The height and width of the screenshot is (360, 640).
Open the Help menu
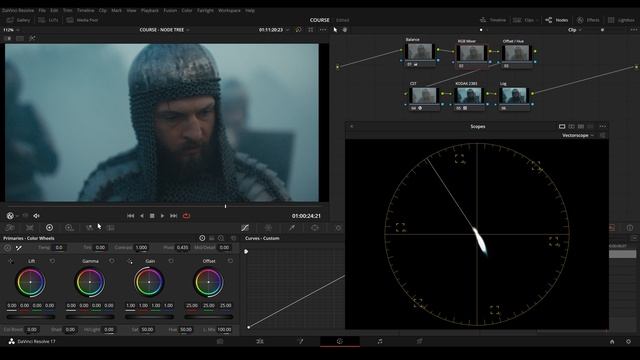(250, 10)
